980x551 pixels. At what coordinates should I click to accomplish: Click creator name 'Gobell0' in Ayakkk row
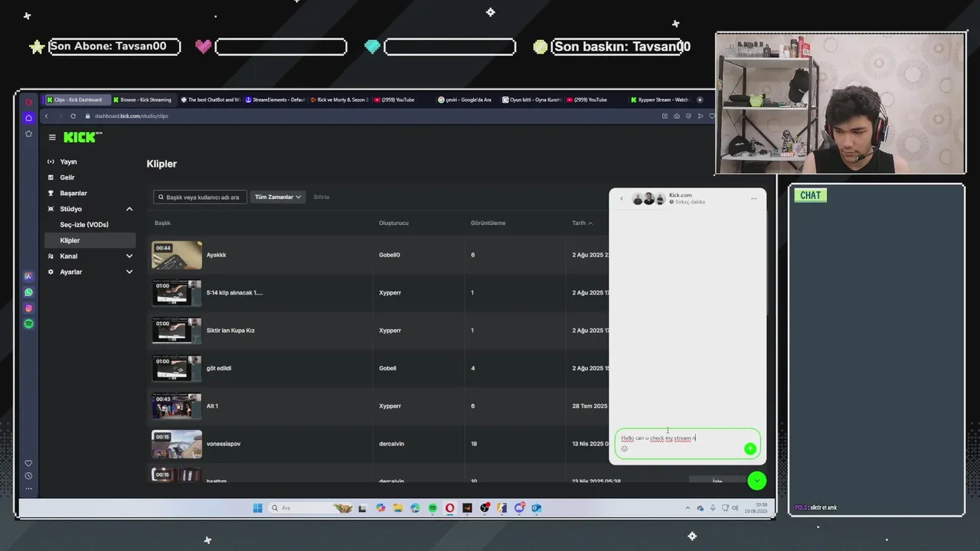[x=390, y=255]
